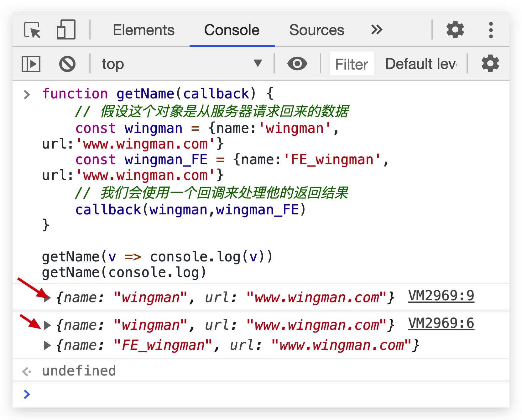
Task: Click the Filter input field
Action: 352,64
